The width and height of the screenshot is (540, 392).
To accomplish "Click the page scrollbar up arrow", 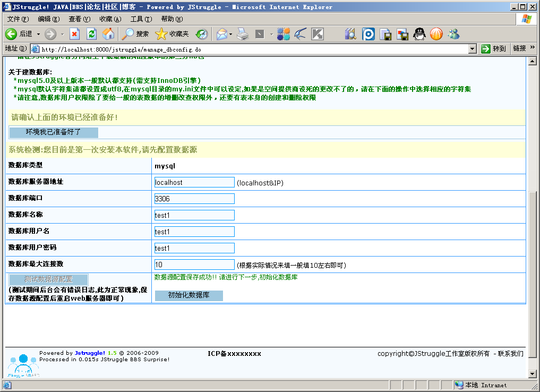I will pos(533,61).
